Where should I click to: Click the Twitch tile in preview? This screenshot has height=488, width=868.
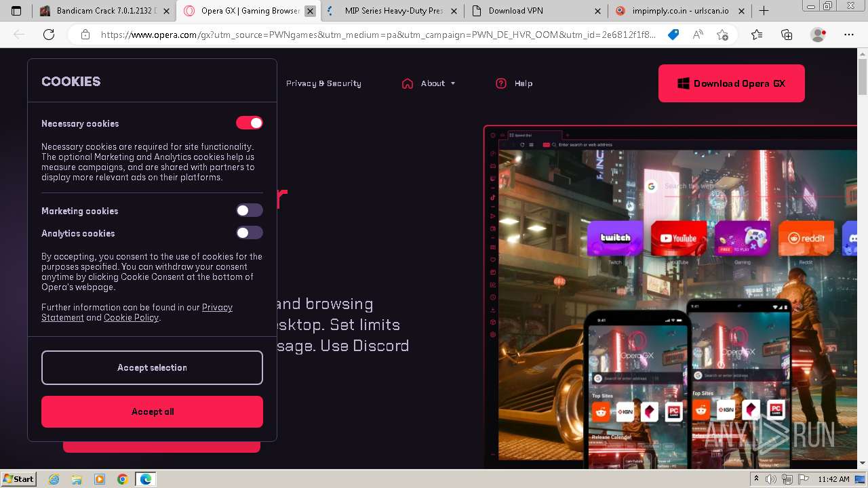point(615,238)
